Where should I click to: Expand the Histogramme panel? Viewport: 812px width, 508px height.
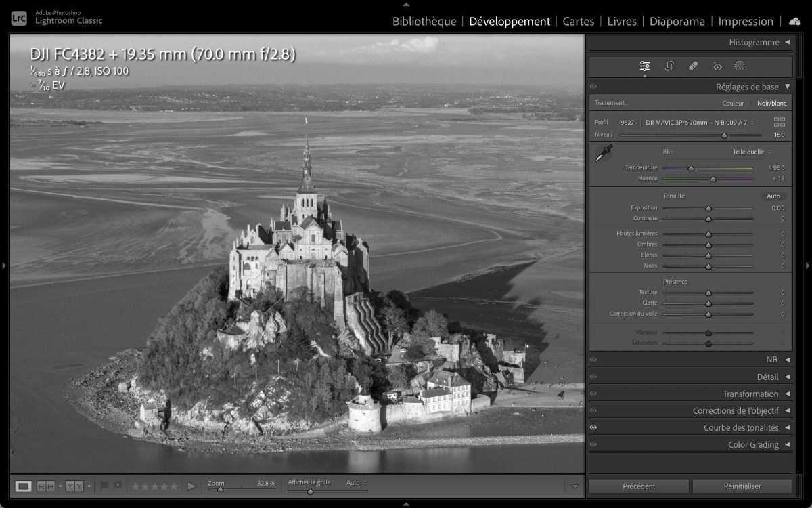click(787, 42)
